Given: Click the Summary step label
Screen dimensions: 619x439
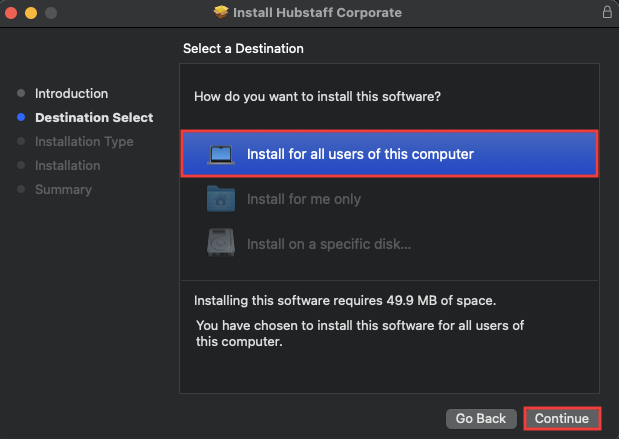Looking at the screenshot, I should (x=63, y=189).
